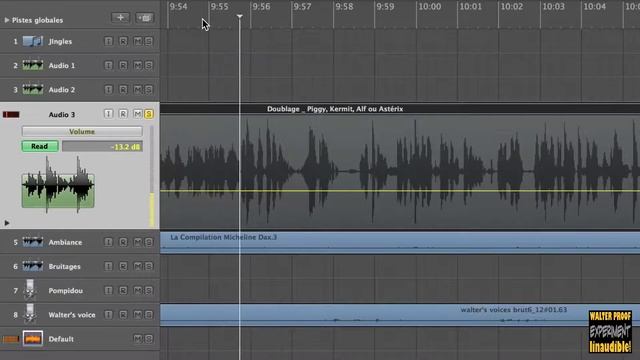This screenshot has height=360, width=640.
Task: Click the add new track plus button
Action: click(120, 18)
